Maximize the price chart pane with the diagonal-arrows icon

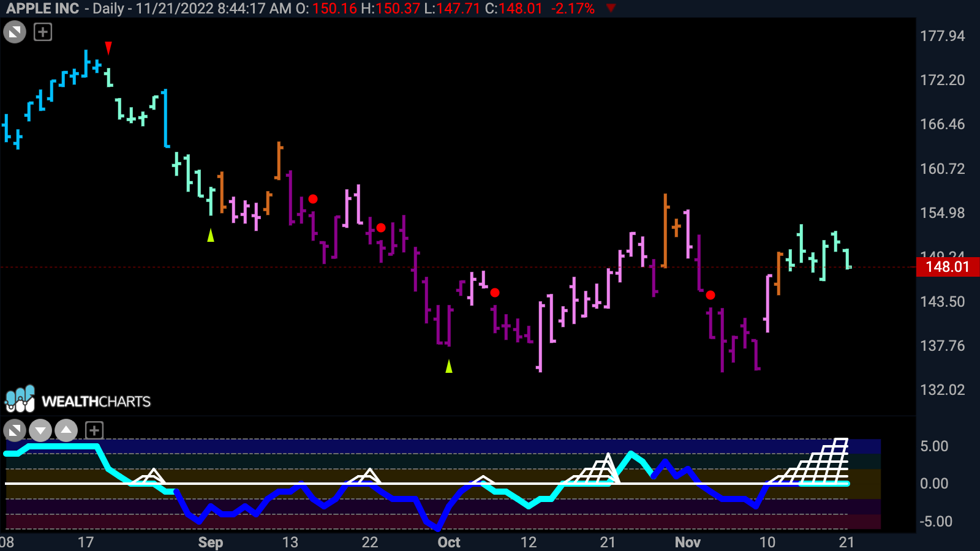coord(15,32)
